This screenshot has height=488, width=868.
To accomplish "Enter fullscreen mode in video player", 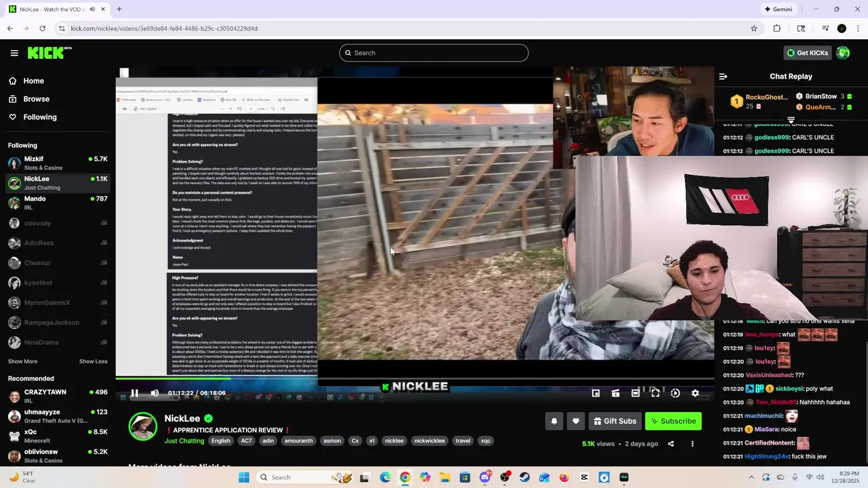I will click(x=655, y=393).
